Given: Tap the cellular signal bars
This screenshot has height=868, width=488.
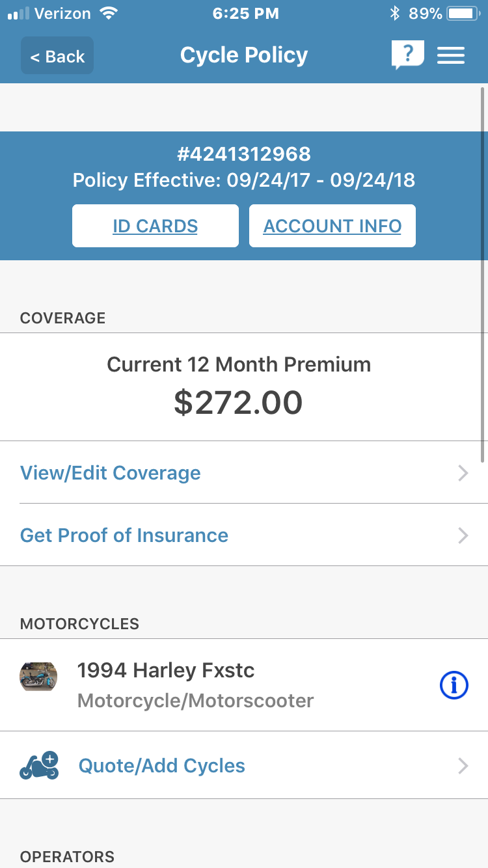Looking at the screenshot, I should coord(18,13).
